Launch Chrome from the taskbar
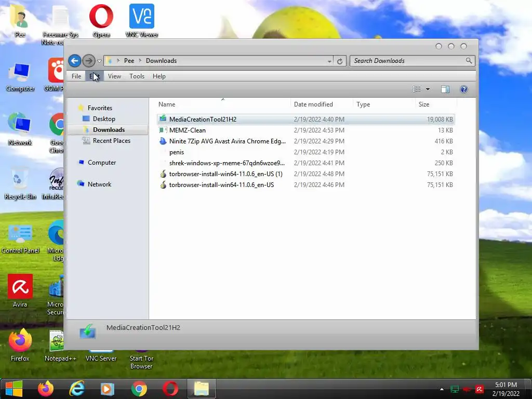The image size is (532, 399). coord(139,389)
